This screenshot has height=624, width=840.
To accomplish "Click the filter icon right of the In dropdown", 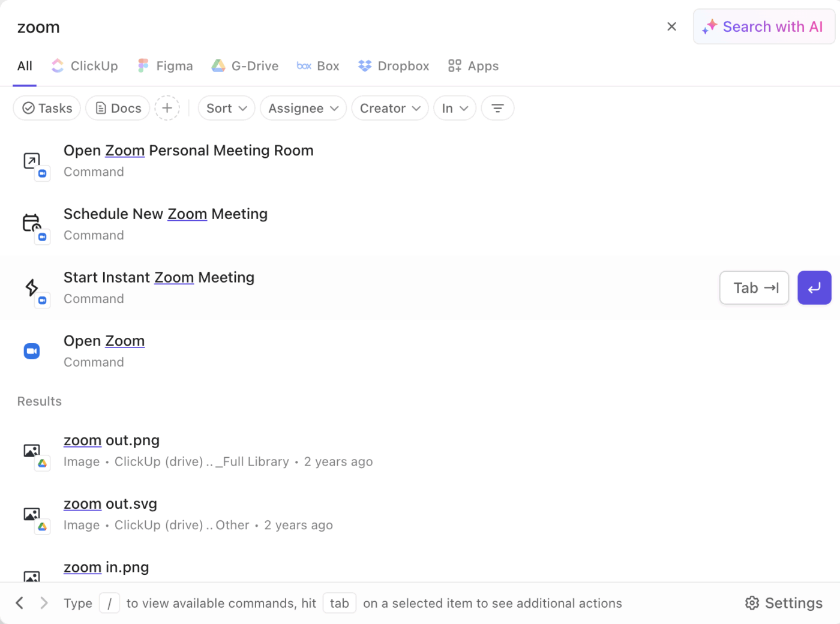I will pos(497,108).
